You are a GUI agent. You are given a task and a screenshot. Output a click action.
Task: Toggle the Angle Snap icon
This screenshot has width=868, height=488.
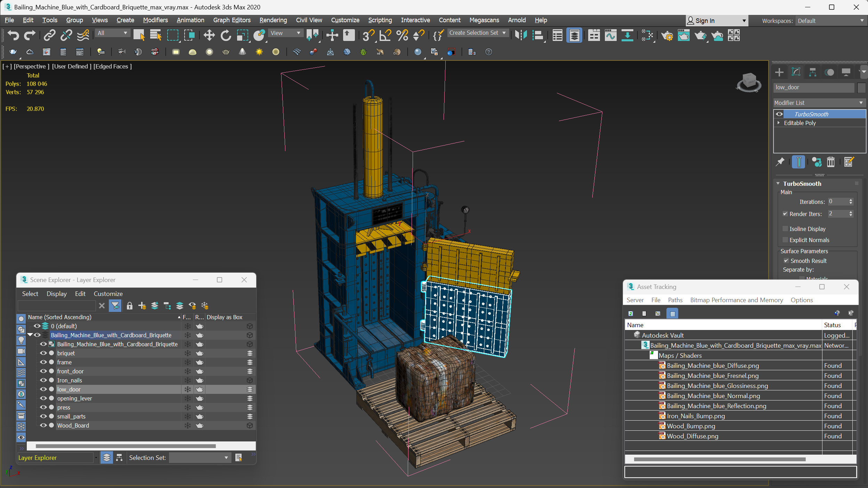pyautogui.click(x=385, y=35)
